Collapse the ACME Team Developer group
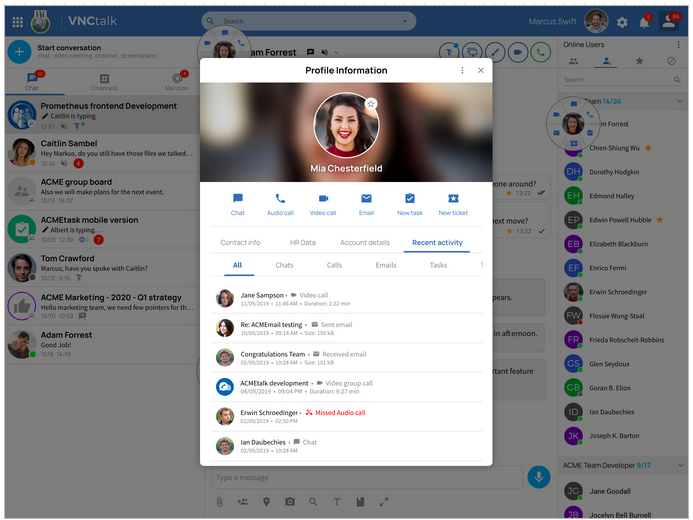693x520 pixels. [680, 465]
